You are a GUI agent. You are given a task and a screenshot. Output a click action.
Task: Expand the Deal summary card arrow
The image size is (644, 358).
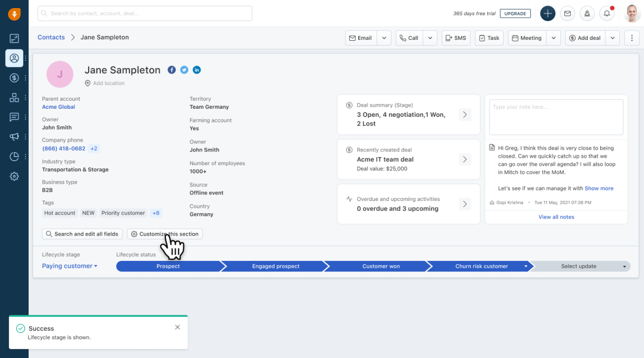465,115
